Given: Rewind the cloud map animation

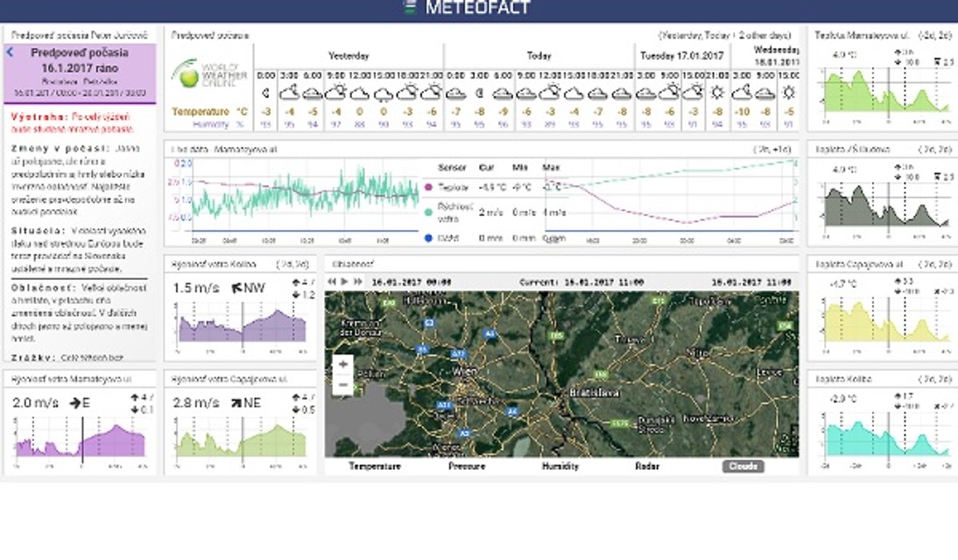Looking at the screenshot, I should [x=332, y=282].
